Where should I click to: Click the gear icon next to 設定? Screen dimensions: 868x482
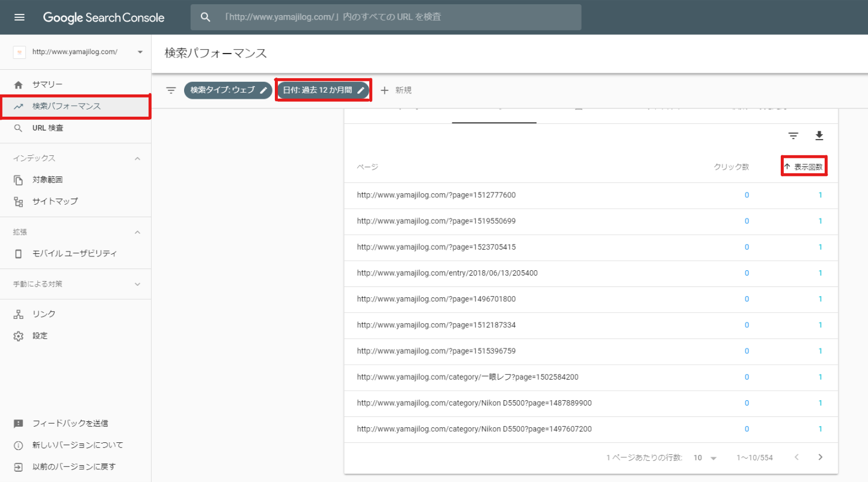click(19, 336)
